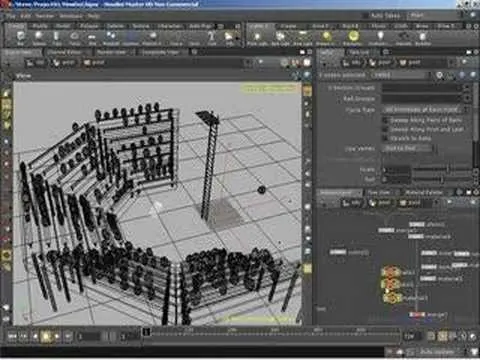Toggle the Auto Takes checkbox
The image size is (480, 360).
[366, 15]
